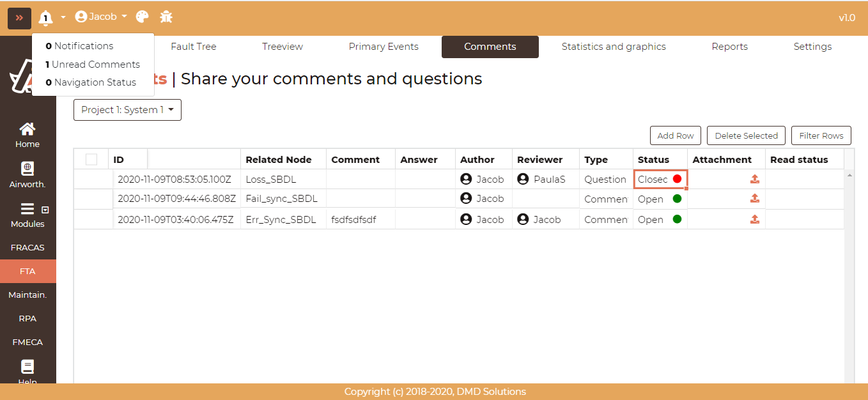Upload attachment for Err_Sync_SBDL row
Viewport: 868px width, 400px height.
pos(754,219)
